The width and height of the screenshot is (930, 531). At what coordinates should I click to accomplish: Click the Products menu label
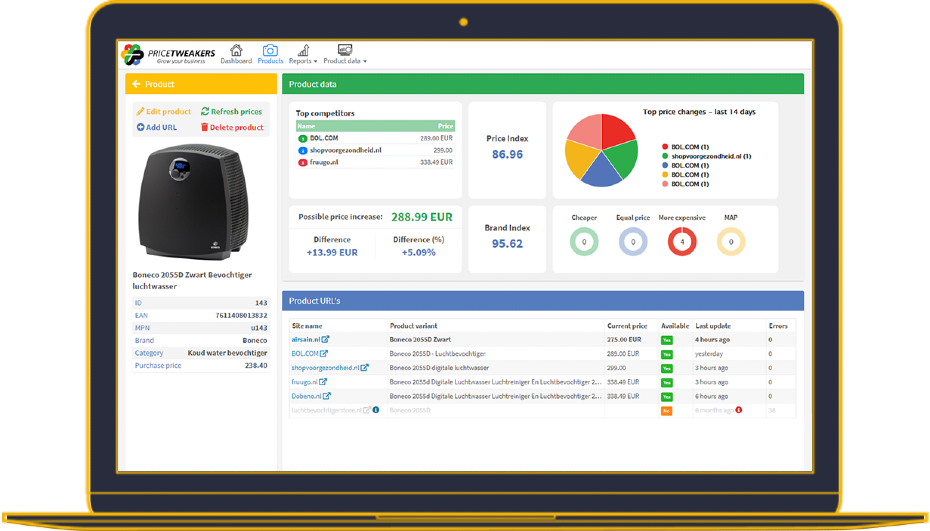(270, 61)
